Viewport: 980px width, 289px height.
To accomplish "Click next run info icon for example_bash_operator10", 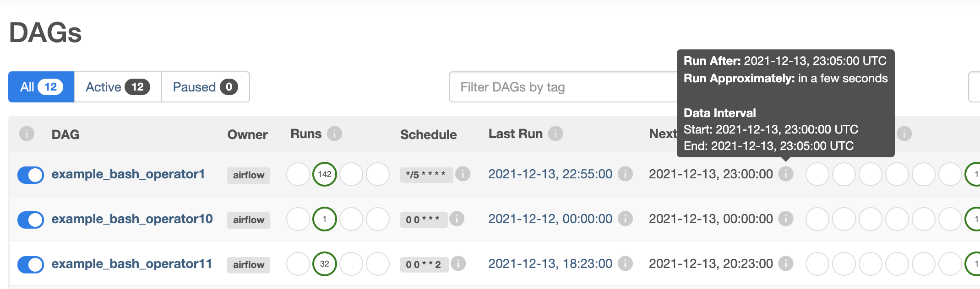I will tap(786, 219).
